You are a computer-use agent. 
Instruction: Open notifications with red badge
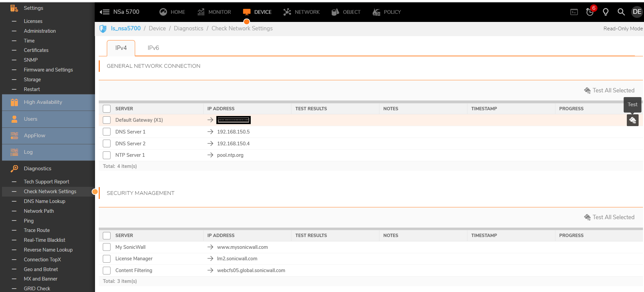pos(590,12)
